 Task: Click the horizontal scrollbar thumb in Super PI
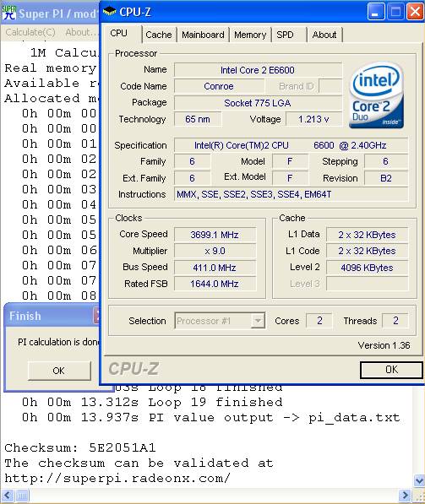pos(22,496)
